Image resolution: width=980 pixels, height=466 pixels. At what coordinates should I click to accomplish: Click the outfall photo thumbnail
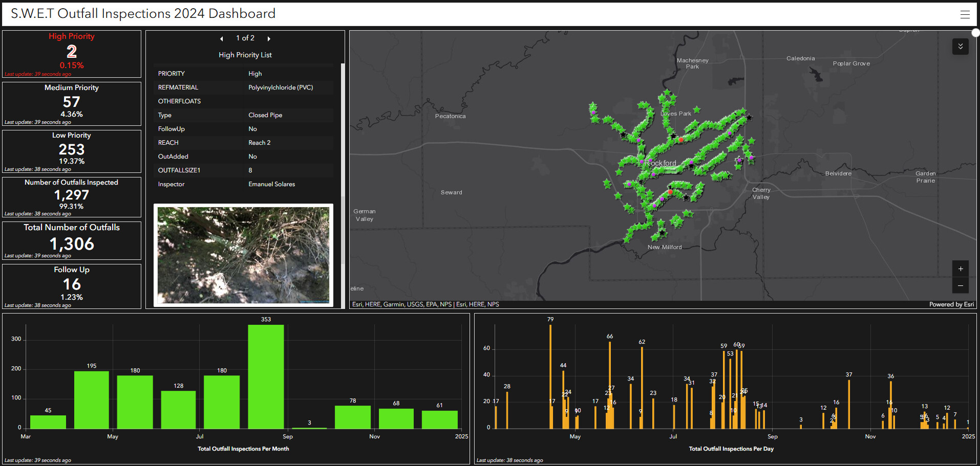pos(243,255)
